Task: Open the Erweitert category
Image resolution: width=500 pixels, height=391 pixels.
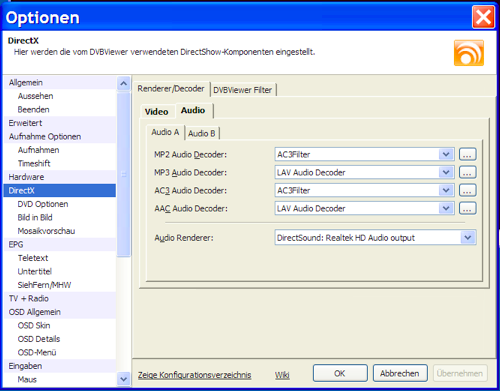Action: click(x=60, y=123)
